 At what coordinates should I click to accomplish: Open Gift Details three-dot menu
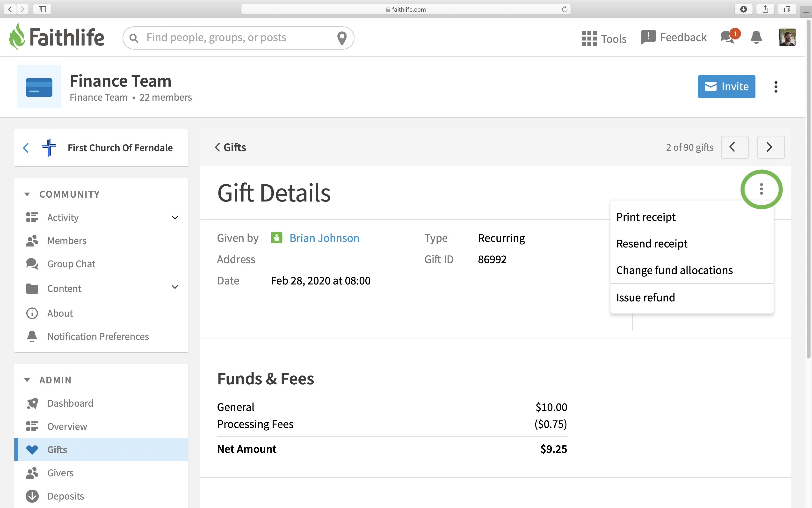(x=761, y=189)
